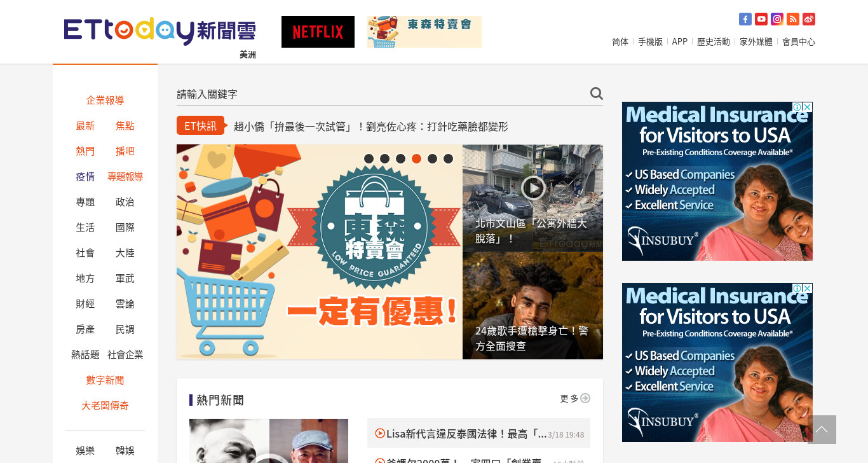Open 企業報導 category

(x=105, y=100)
